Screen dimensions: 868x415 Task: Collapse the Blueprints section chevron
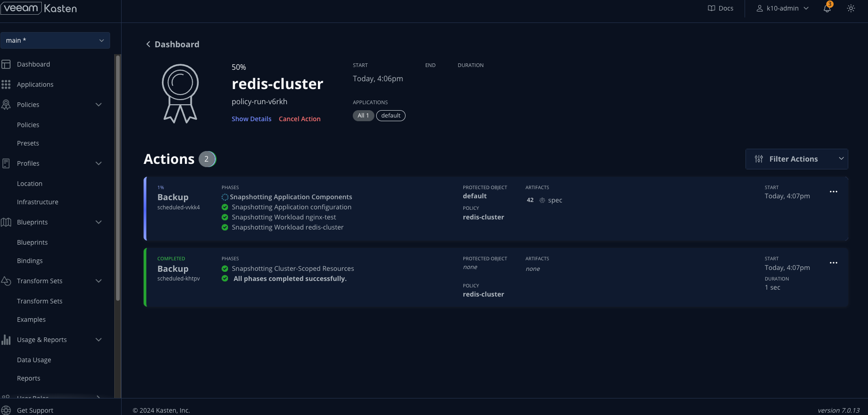(x=99, y=222)
